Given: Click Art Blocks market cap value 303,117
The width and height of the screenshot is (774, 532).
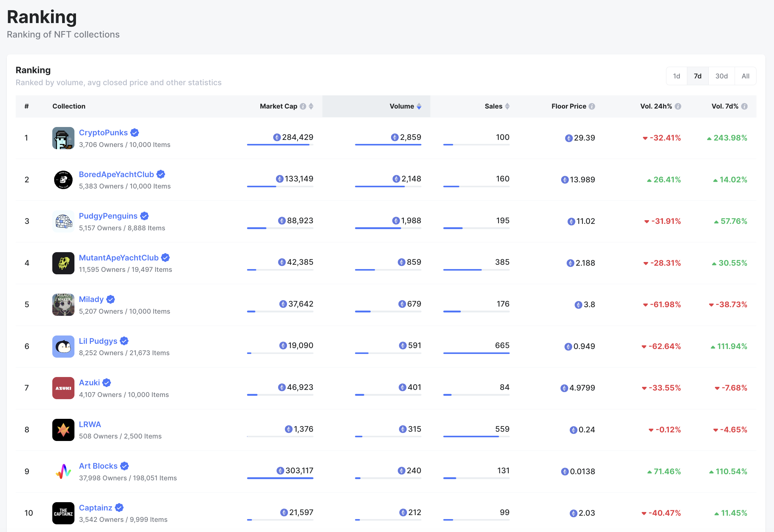Looking at the screenshot, I should pos(299,471).
